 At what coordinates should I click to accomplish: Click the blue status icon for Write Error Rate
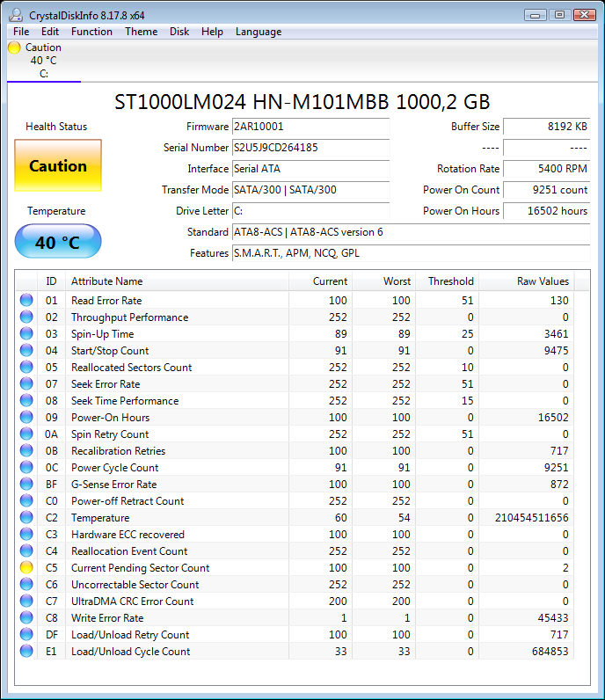[26, 617]
